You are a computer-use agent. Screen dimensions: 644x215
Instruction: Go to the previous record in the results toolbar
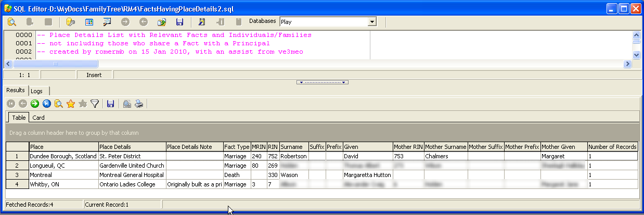click(x=22, y=104)
